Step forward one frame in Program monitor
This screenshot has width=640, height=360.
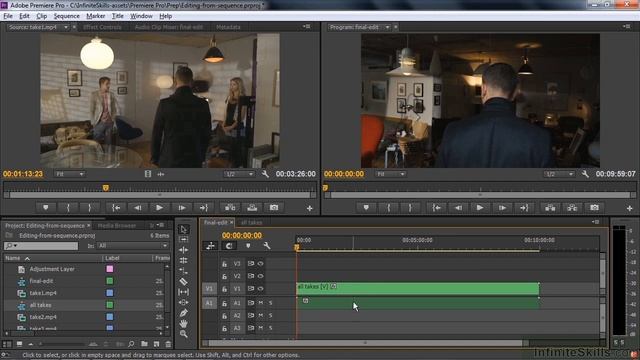(502, 208)
